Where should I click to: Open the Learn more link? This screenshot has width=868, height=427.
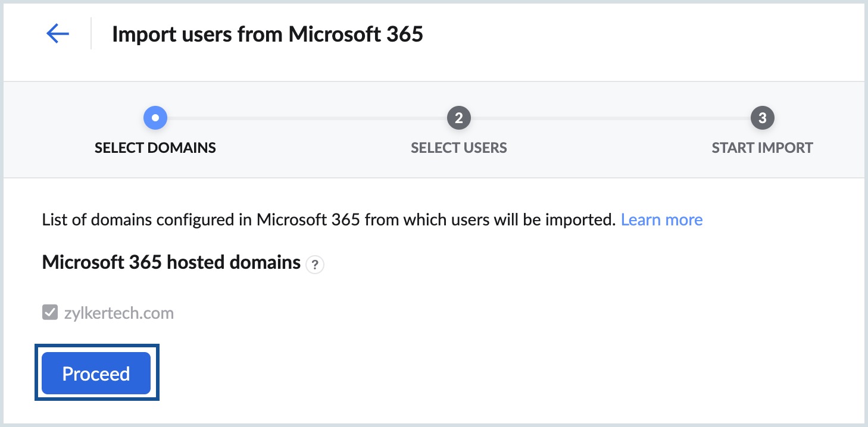point(661,219)
